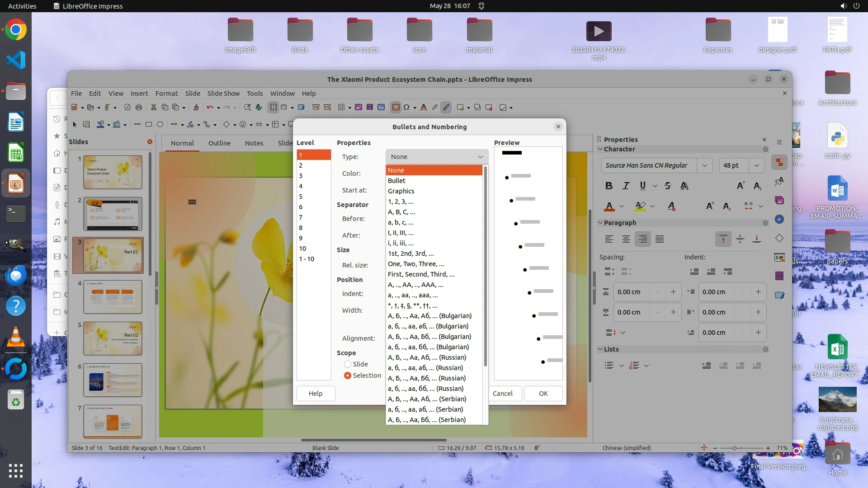Click the Strikethrough icon
The height and width of the screenshot is (488, 868).
(x=667, y=186)
